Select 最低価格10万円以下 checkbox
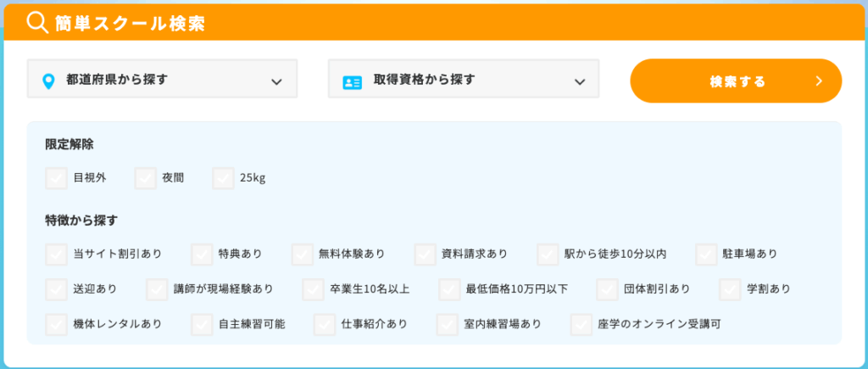Viewport: 868px width, 369px height. [x=449, y=289]
